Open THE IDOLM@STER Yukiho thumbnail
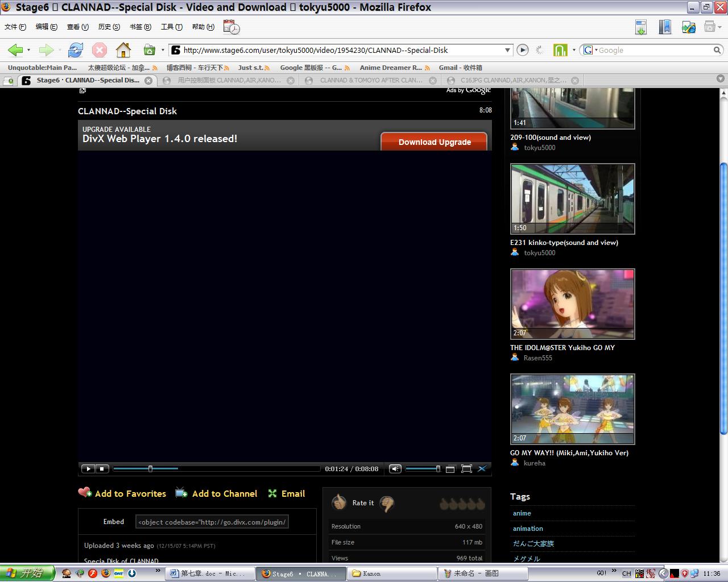The width and height of the screenshot is (728, 582). pyautogui.click(x=573, y=304)
